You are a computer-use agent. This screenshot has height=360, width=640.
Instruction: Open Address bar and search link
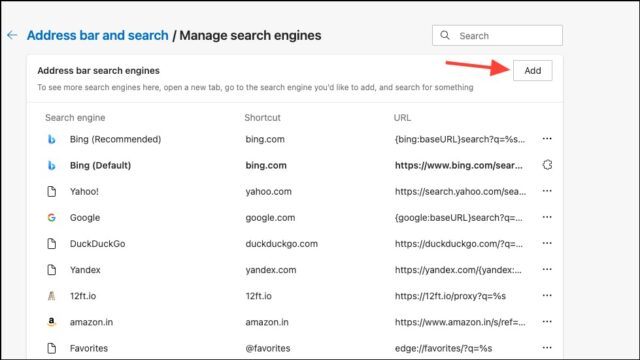pos(98,36)
